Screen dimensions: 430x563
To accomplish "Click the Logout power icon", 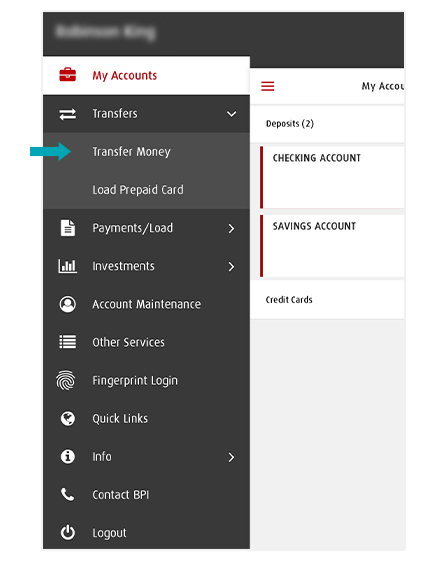I will [67, 532].
